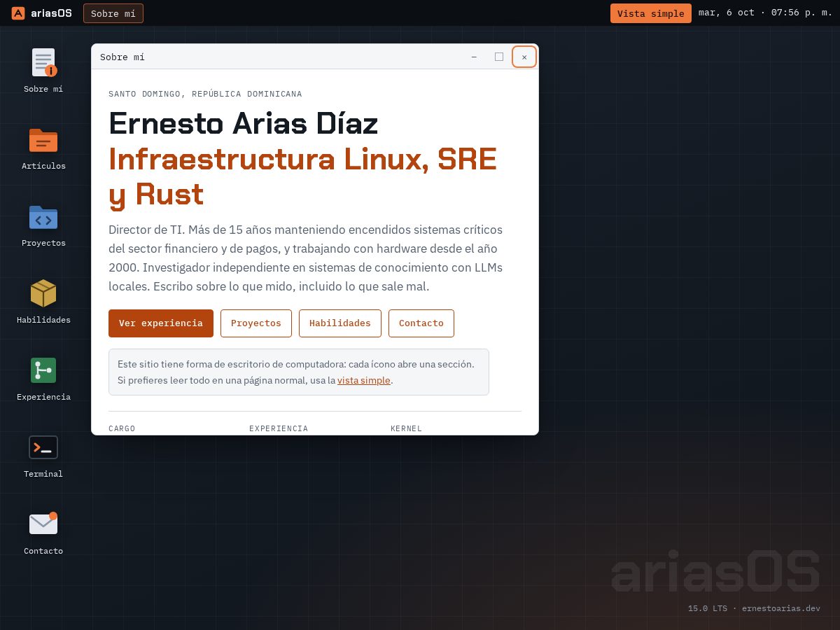
Task: Click the Infraestructura Linux, SRE y Rust subtitle
Action: [x=302, y=177]
